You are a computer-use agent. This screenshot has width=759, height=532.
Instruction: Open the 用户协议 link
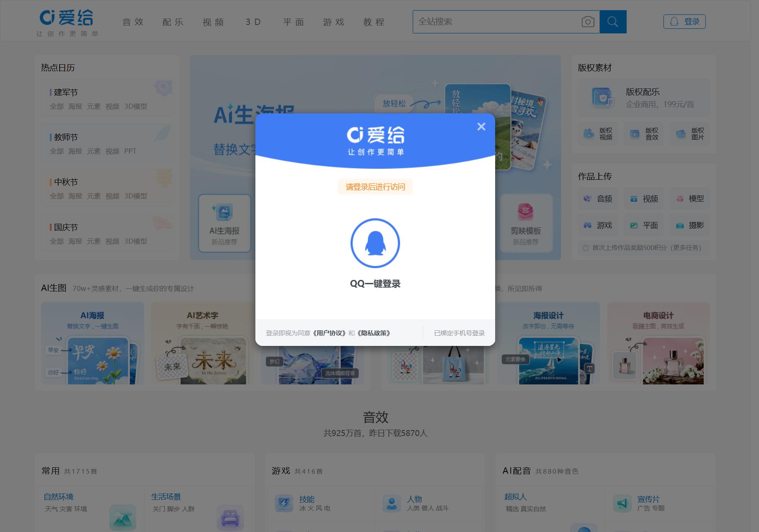[329, 333]
